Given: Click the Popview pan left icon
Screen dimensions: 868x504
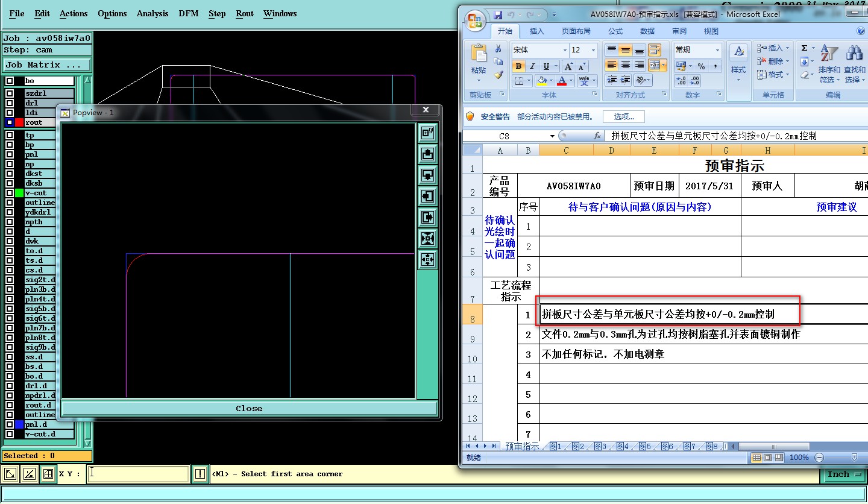Looking at the screenshot, I should [x=427, y=197].
